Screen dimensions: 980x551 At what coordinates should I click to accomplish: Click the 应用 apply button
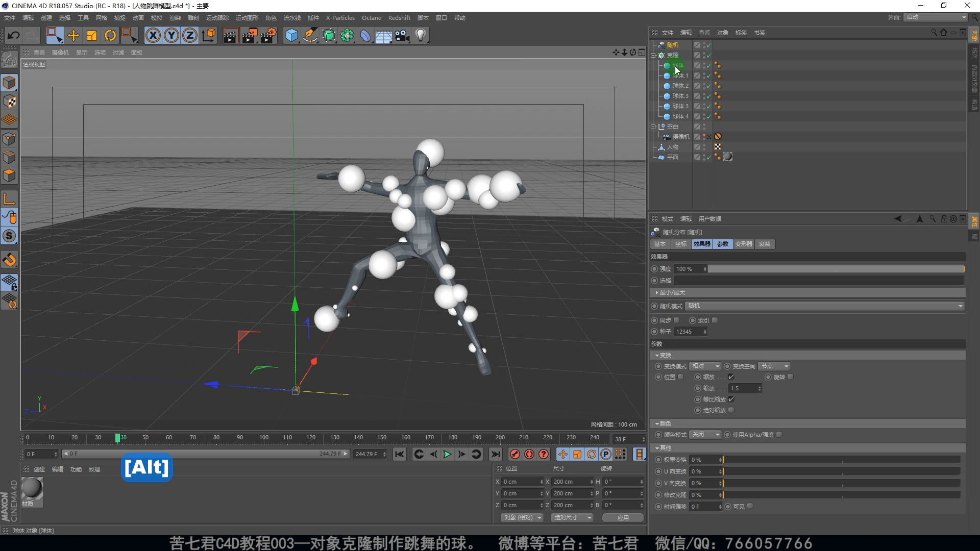coord(623,517)
